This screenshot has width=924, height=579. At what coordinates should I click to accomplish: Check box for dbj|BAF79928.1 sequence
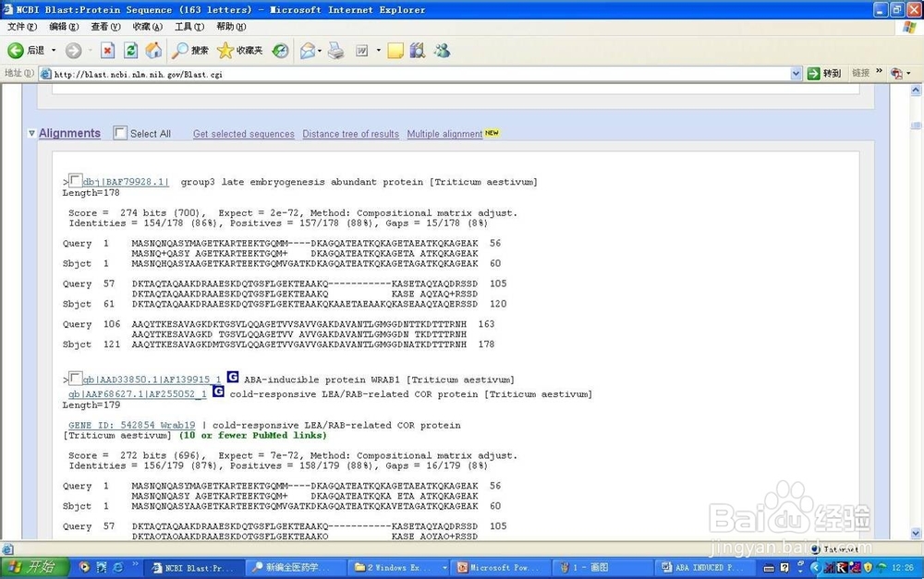(76, 180)
